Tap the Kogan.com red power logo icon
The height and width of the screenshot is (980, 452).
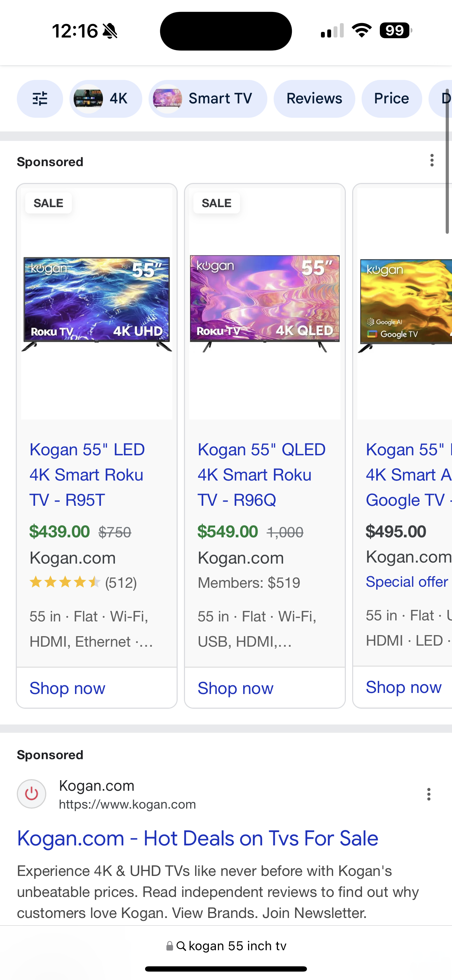coord(32,794)
